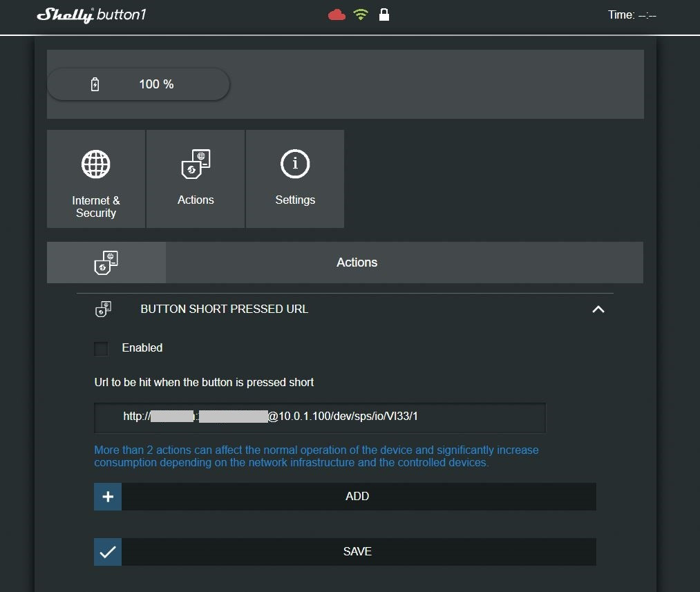This screenshot has height=592, width=700.
Task: Click the Button Short Pressed URL icon
Action: pos(103,309)
